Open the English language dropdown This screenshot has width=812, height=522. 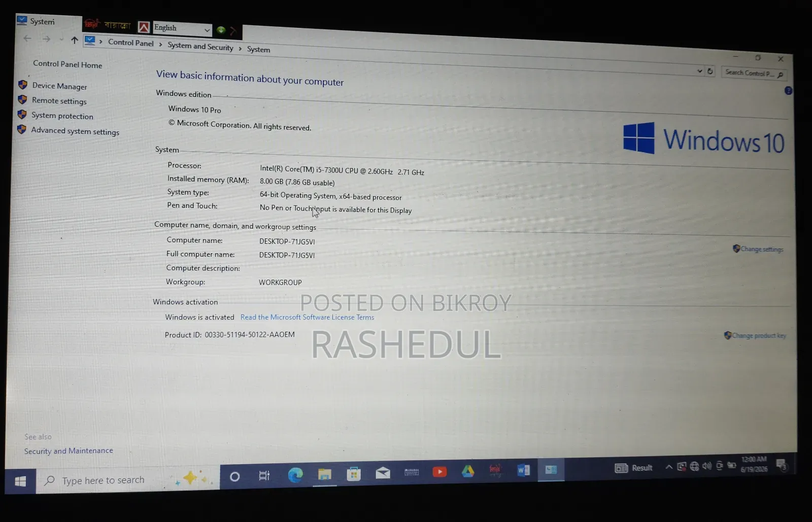pyautogui.click(x=182, y=28)
